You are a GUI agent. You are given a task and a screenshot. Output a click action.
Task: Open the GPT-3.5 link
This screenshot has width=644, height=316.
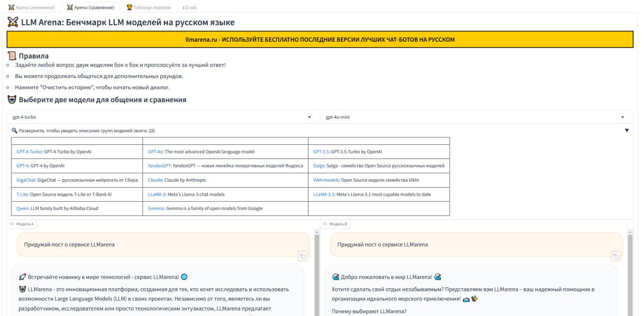[x=321, y=151]
